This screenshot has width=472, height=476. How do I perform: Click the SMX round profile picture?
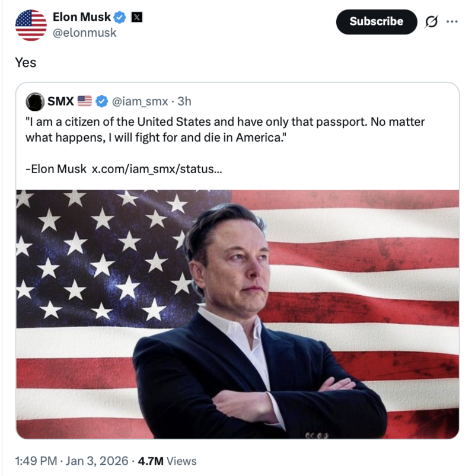36,102
